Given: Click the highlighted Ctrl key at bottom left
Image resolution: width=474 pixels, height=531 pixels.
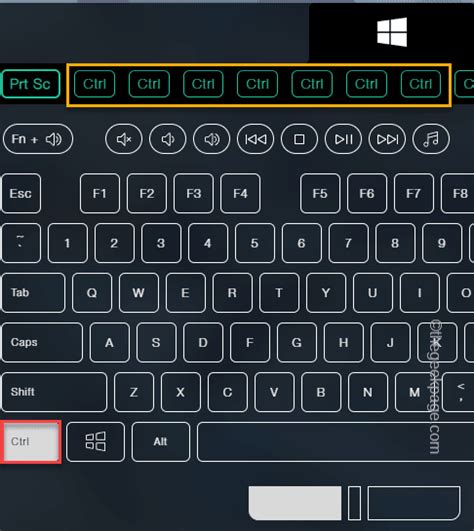Looking at the screenshot, I should click(x=31, y=442).
